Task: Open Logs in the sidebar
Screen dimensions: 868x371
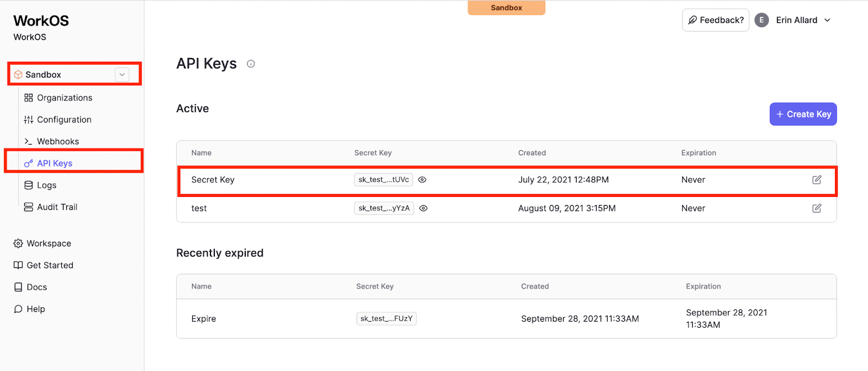Action: [x=40, y=185]
